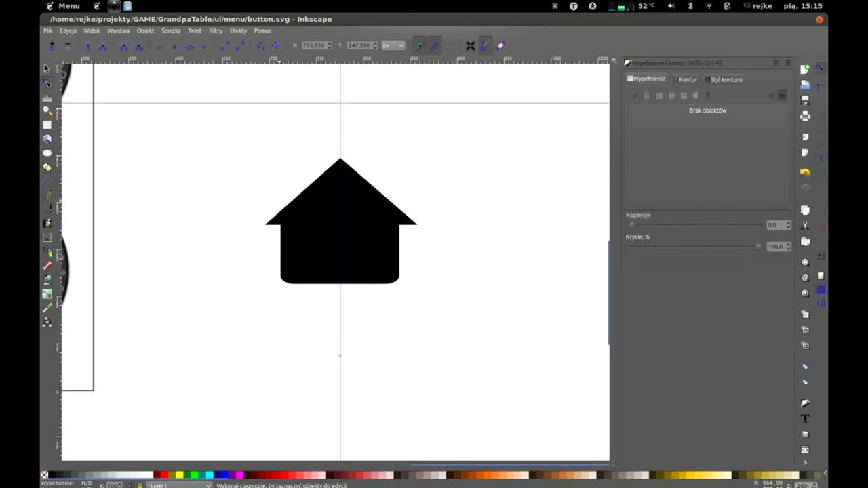
Task: Activate the gradient tool
Action: pyautogui.click(x=47, y=293)
